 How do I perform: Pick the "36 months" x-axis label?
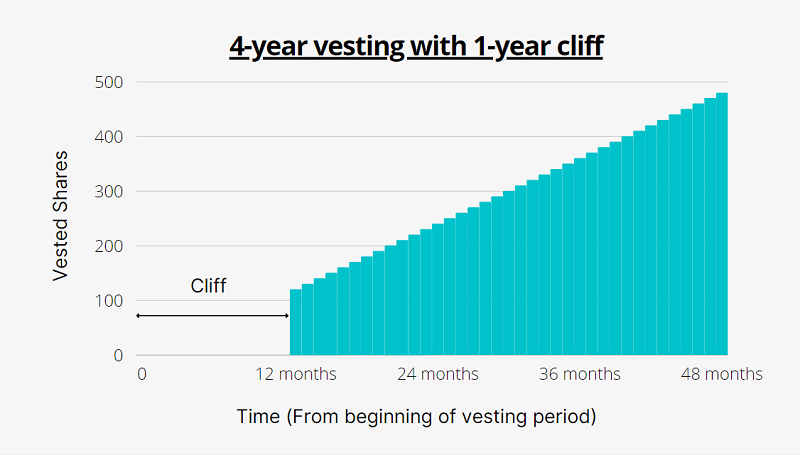pos(579,374)
